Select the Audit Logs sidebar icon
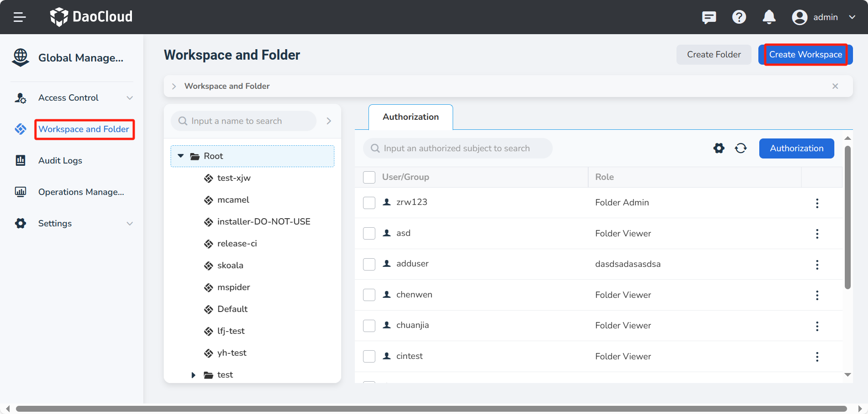The width and height of the screenshot is (868, 414). pyautogui.click(x=20, y=160)
